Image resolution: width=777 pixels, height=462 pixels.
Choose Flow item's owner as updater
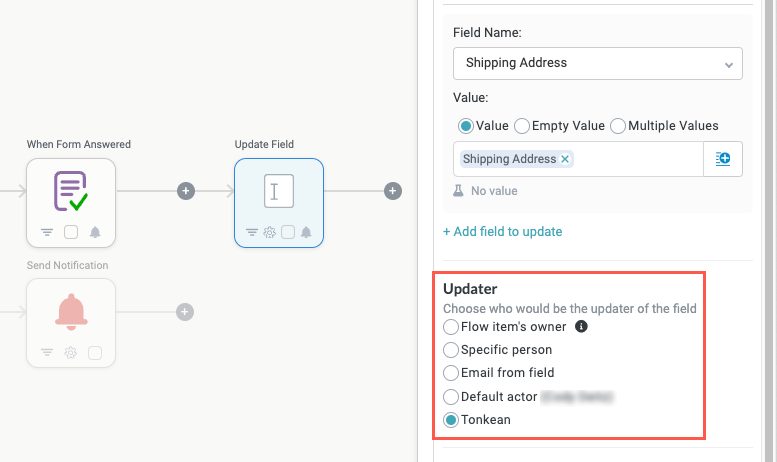[450, 327]
